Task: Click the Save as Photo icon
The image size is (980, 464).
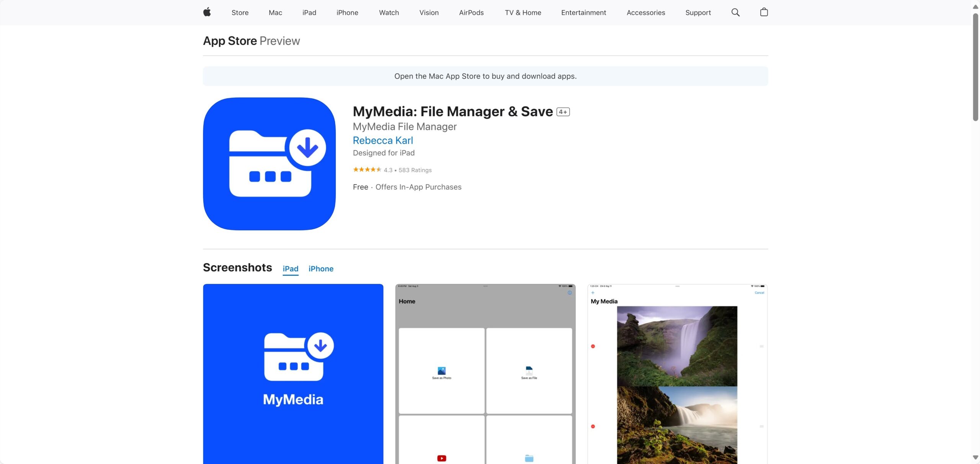Action: coord(441,371)
